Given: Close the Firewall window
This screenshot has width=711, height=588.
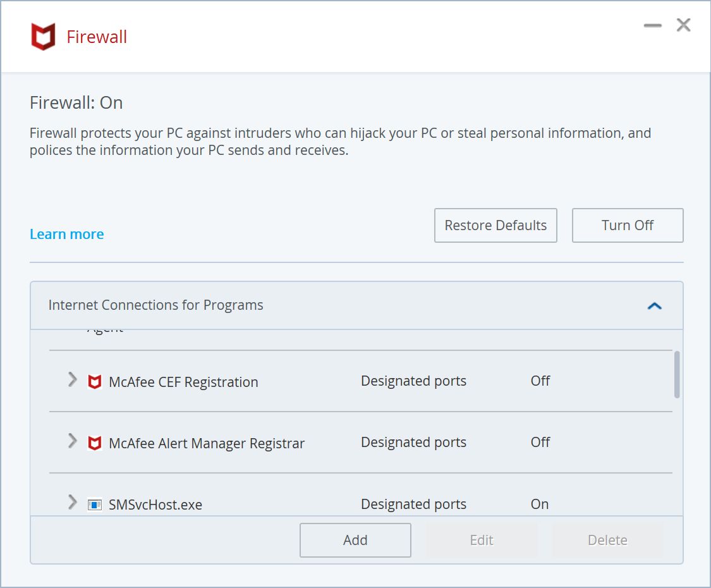Looking at the screenshot, I should pos(683,25).
